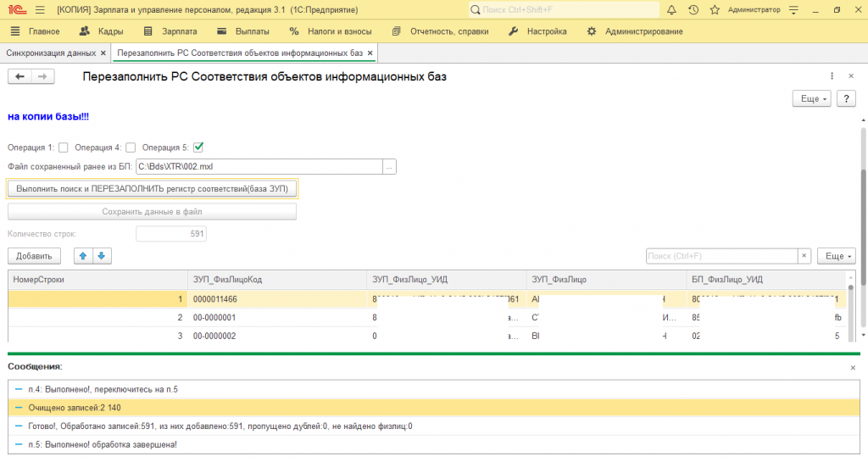Click Выполнить поиск и ПЕРЕЗАПОЛНИТЬ регистр button
Image resolution: width=868 pixels, height=462 pixels.
coord(153,189)
